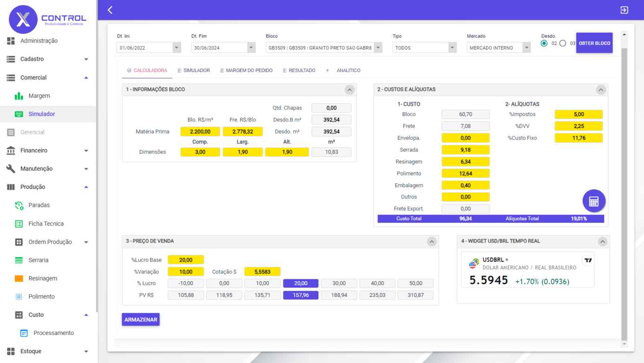Collapse the Informações Bloco panel
The image size is (644, 363).
point(349,90)
